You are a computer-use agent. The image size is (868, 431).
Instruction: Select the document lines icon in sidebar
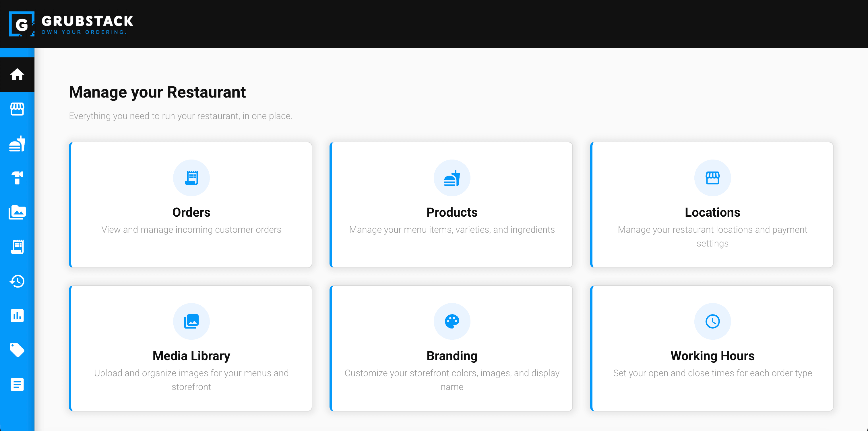point(17,385)
